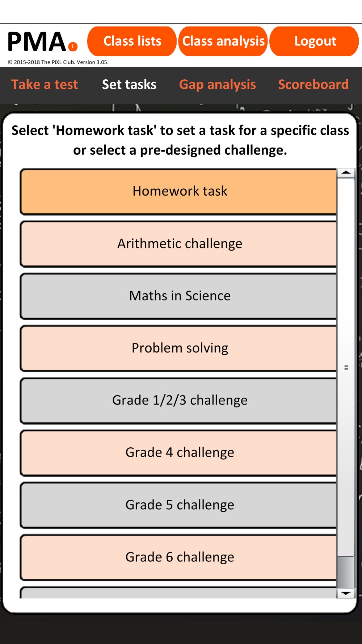Open the Class lists page
Viewport: 362px width, 644px height.
(132, 41)
